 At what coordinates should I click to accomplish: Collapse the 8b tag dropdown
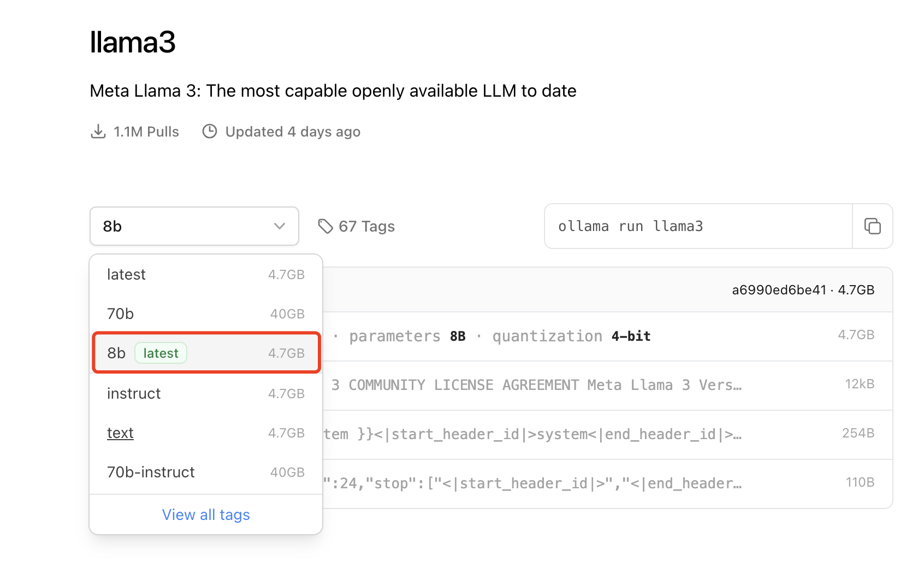(x=194, y=226)
